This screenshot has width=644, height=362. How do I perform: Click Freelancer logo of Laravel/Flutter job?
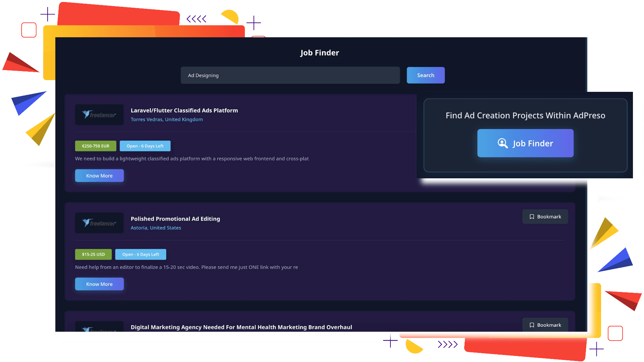99,115
